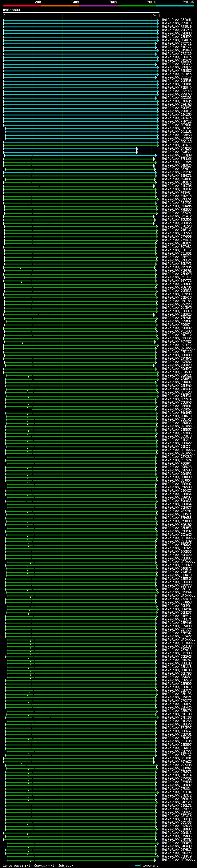Click the hit UniRef100_Q119B5
The height and width of the screenshot is (868, 197).
pos(176,267)
